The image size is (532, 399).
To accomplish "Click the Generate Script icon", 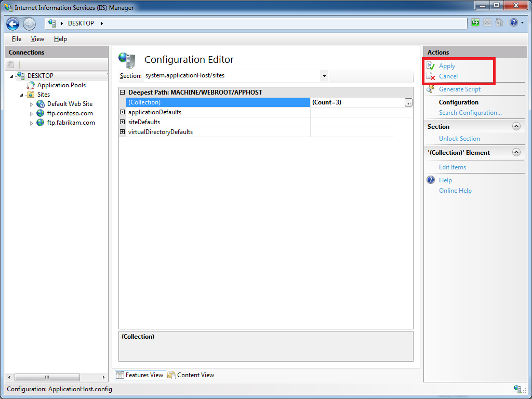I will pos(431,89).
